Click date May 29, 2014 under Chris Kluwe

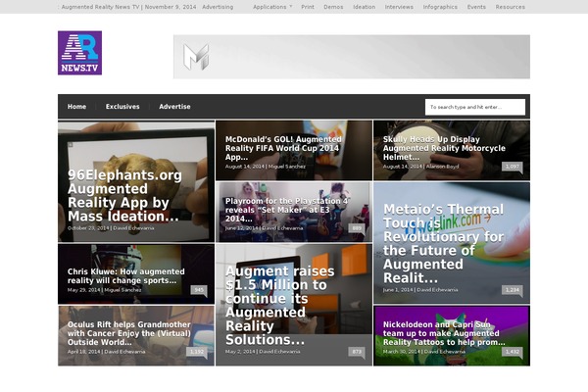(83, 290)
